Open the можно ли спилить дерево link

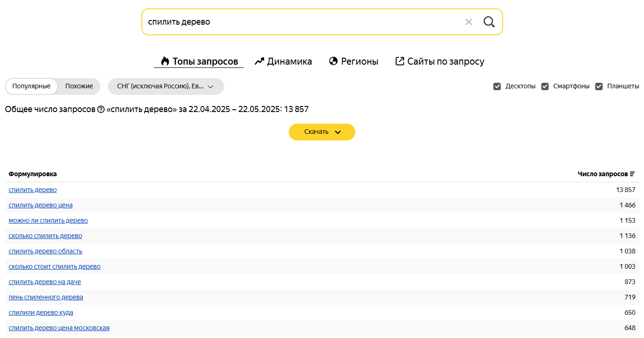(48, 220)
